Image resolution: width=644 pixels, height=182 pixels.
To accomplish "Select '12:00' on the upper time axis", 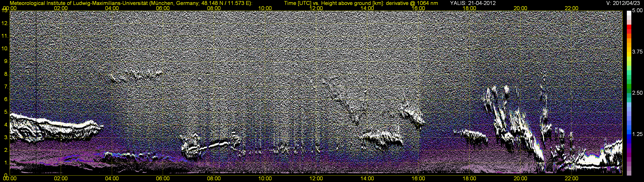I will tap(316, 8).
